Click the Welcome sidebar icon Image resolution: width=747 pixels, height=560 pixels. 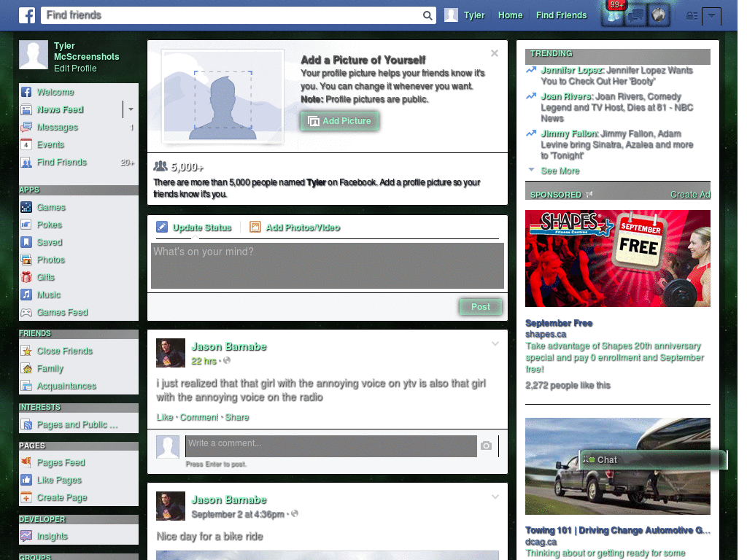click(26, 92)
